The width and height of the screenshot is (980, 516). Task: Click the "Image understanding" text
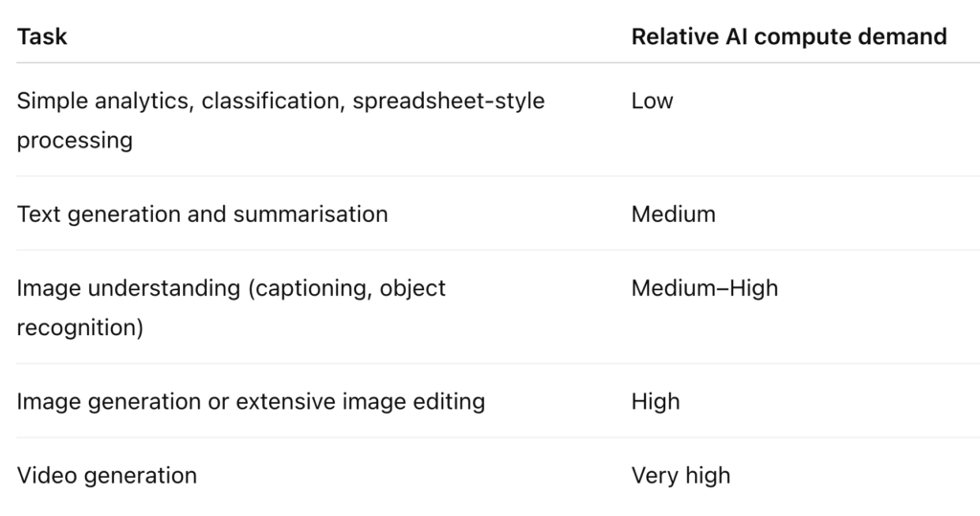tap(128, 288)
